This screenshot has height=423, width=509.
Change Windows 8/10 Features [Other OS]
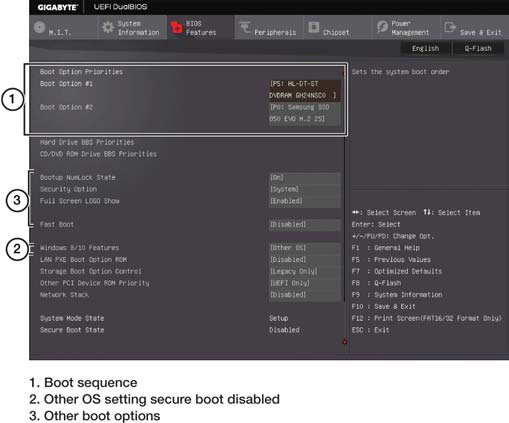[305, 248]
